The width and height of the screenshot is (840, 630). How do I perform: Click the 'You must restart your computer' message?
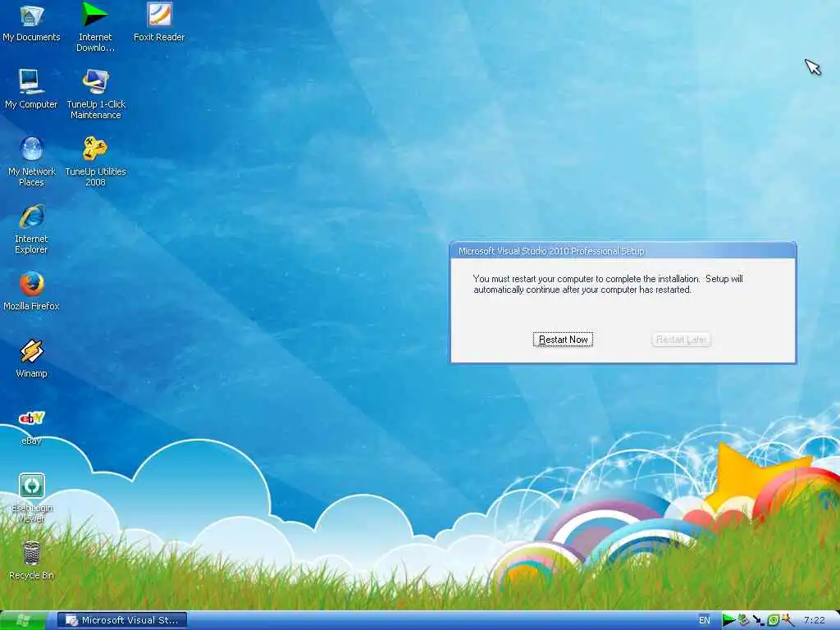(x=608, y=284)
